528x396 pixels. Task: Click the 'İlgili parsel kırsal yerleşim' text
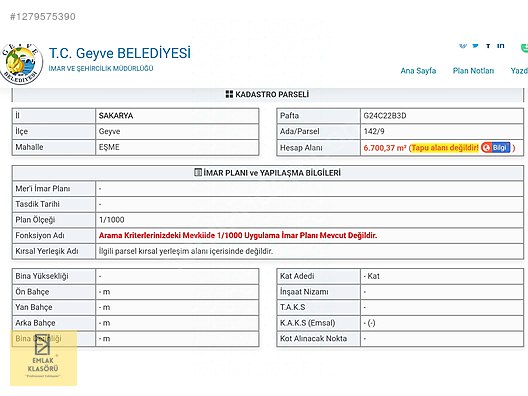point(186,251)
